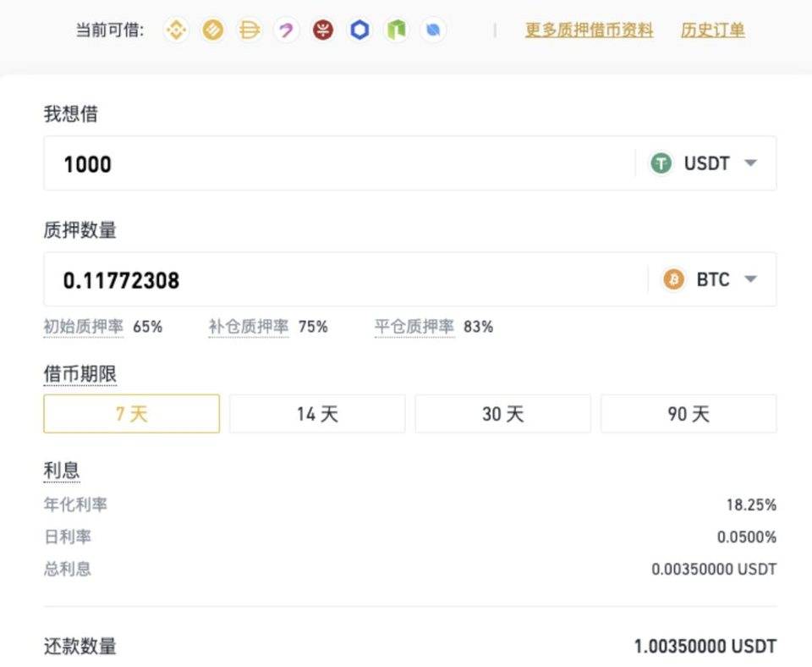This screenshot has width=812, height=667.
Task: Open 更多质押借币资料 link
Action: pos(588,30)
